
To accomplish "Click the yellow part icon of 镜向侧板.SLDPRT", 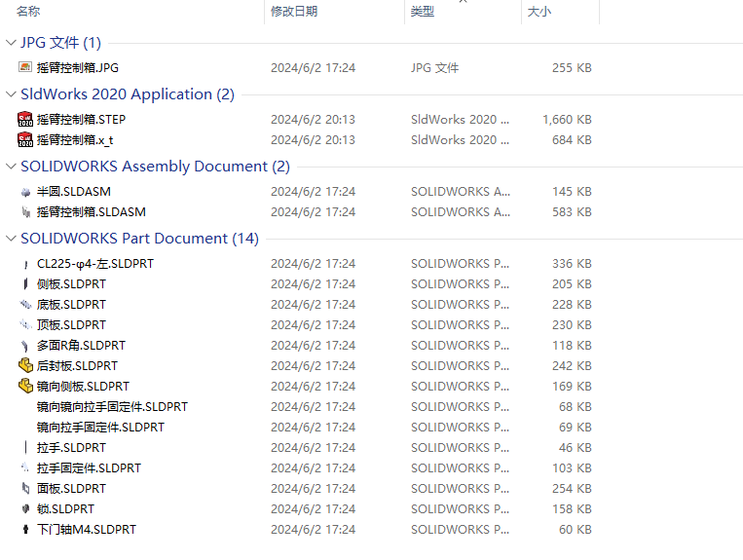I will (25, 386).
